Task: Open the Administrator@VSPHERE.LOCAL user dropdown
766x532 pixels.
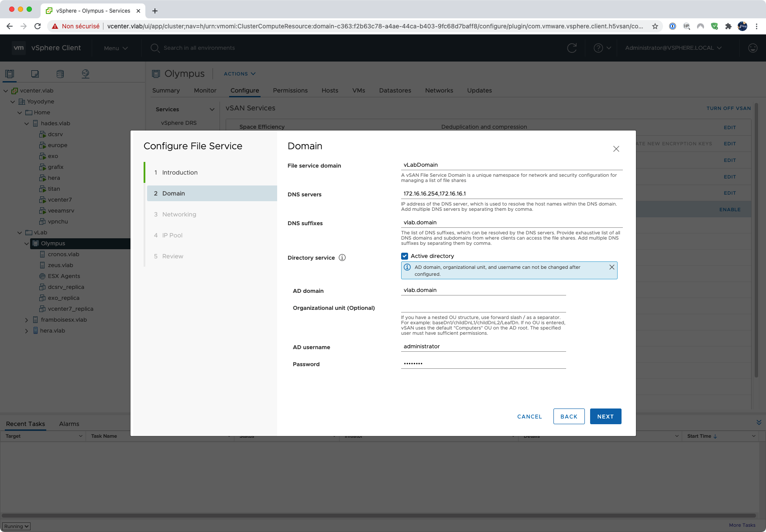Action: tap(673, 48)
